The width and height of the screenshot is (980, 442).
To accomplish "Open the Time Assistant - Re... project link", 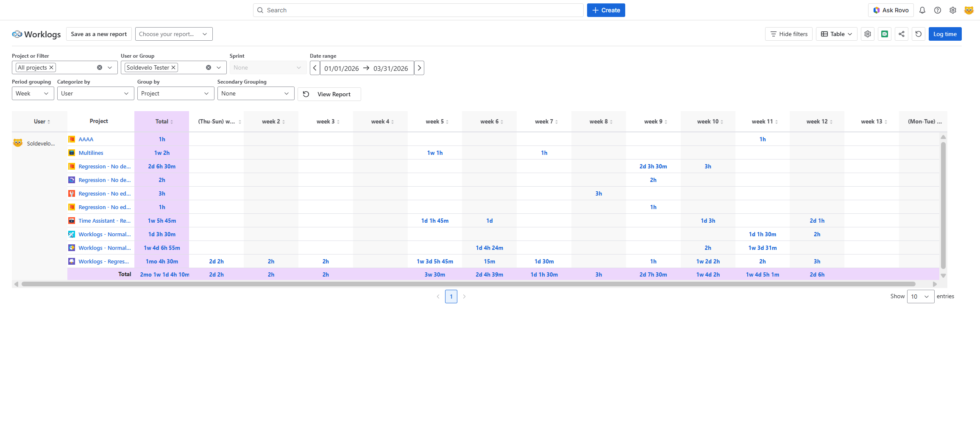I will click(x=105, y=221).
